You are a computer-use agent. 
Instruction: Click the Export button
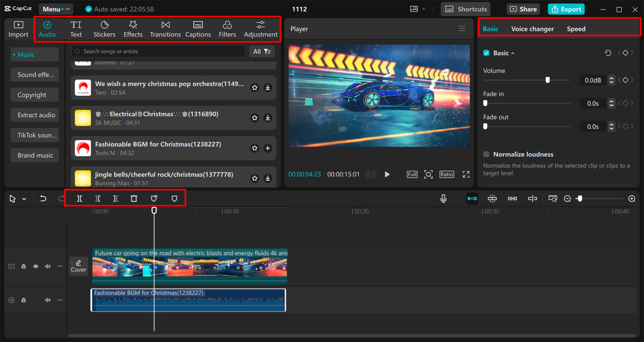[x=566, y=9]
